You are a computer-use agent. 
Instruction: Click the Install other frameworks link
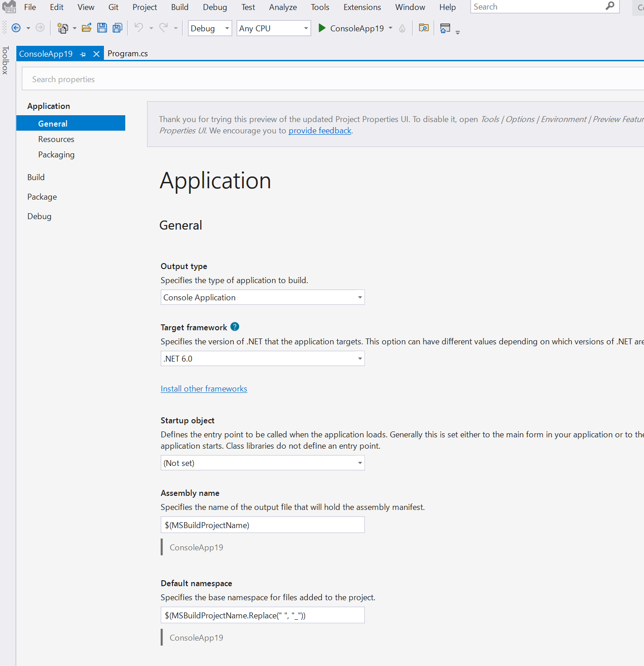coord(204,389)
